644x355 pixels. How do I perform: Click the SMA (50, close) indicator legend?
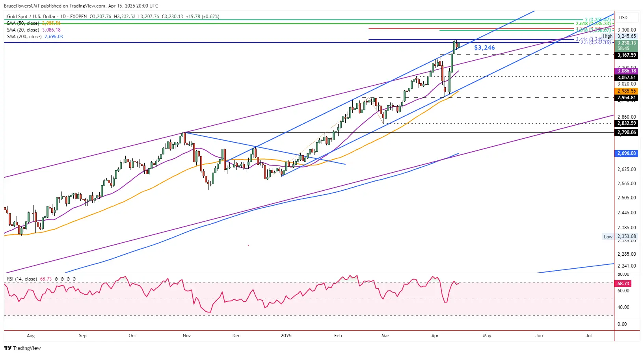tap(23, 23)
